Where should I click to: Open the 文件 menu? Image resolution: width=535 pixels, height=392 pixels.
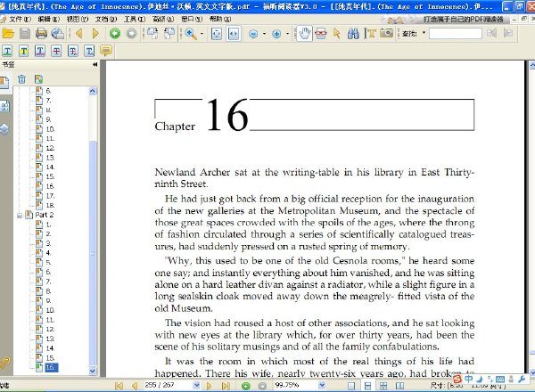[x=21, y=19]
